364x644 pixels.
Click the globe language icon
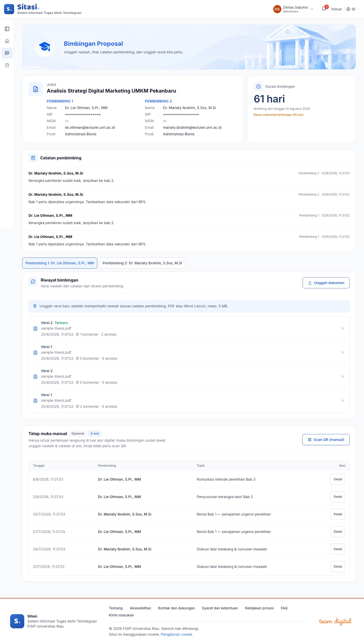(348, 9)
